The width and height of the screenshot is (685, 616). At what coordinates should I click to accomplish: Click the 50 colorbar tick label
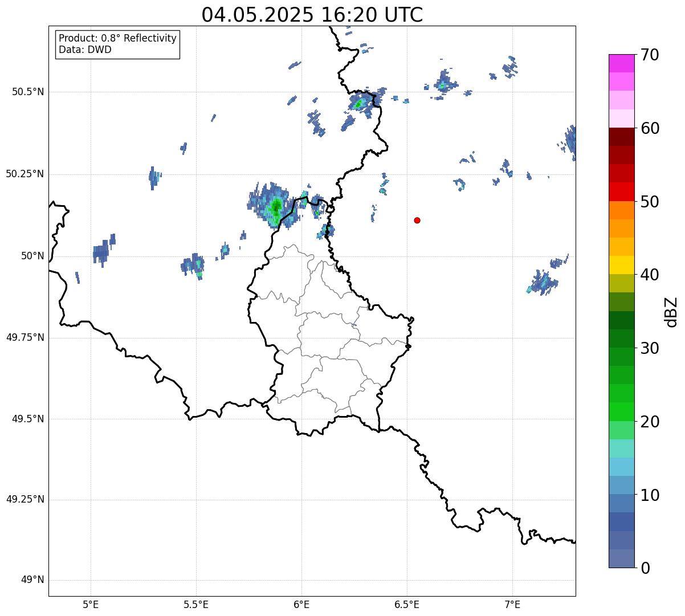[x=650, y=202]
